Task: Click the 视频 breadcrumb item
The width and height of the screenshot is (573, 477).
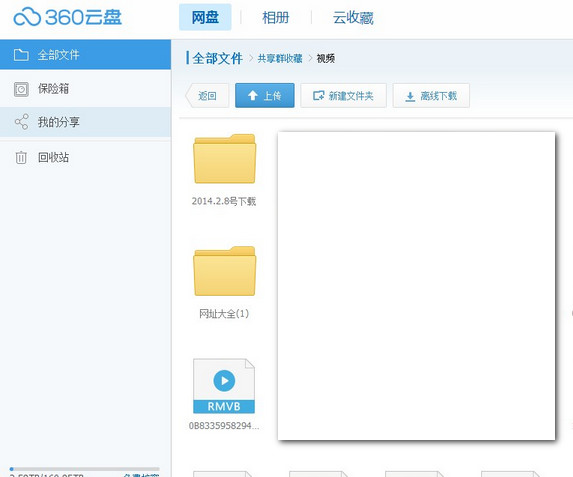Action: [x=326, y=58]
